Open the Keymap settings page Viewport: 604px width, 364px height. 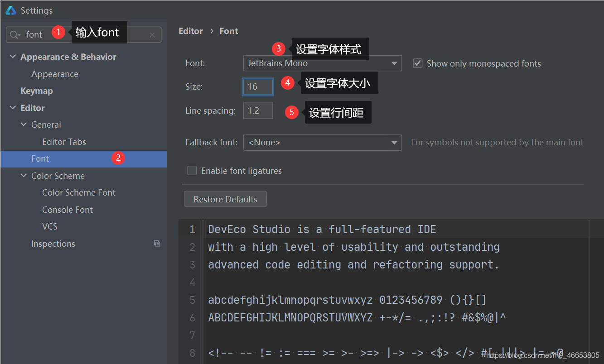[x=37, y=91]
